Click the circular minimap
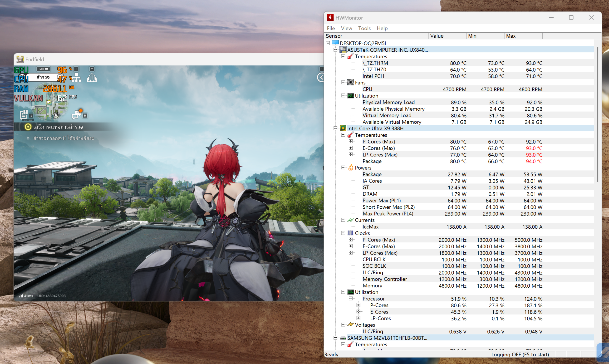 coord(49,102)
